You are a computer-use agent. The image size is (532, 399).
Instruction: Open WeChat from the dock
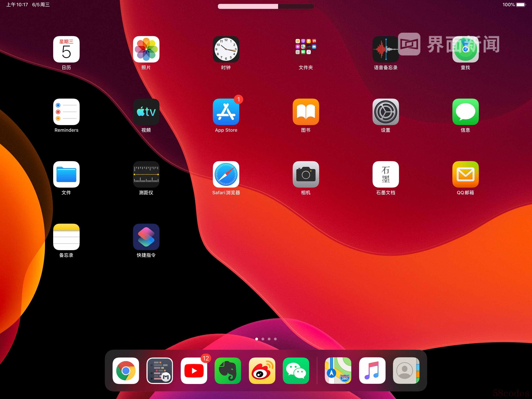pyautogui.click(x=296, y=371)
